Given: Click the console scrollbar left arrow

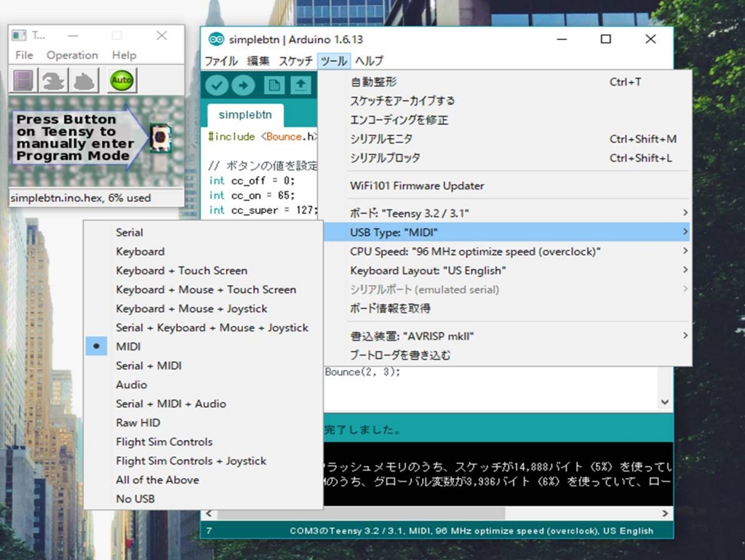Looking at the screenshot, I should tap(209, 513).
